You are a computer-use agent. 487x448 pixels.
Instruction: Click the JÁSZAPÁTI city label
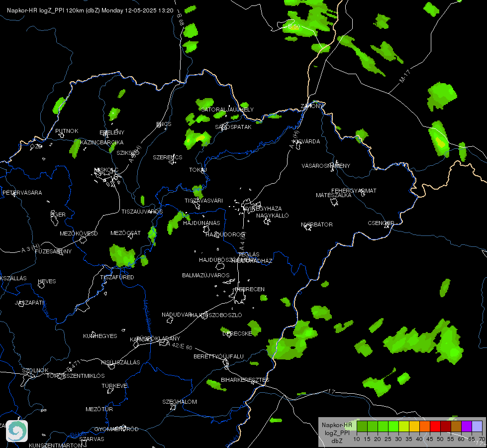click(29, 303)
